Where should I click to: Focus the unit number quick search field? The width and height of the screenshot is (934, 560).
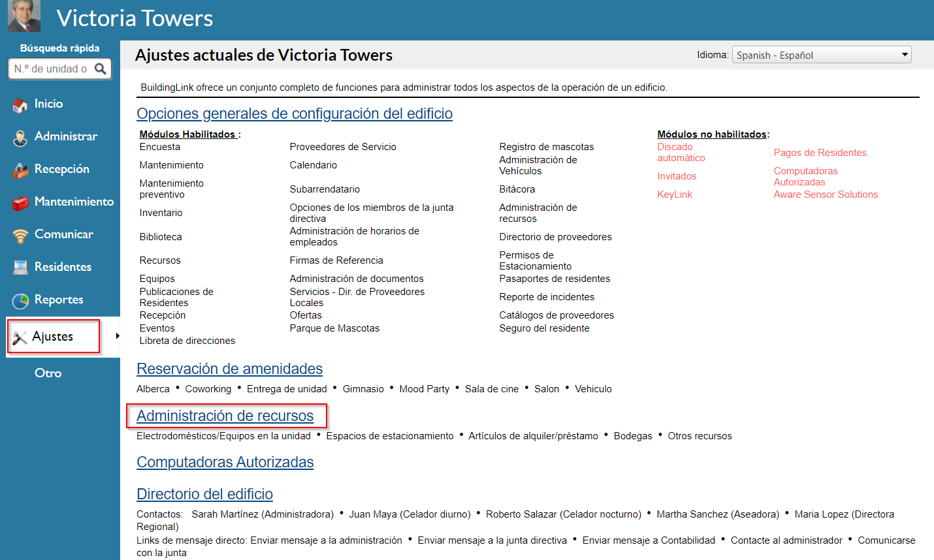tap(59, 69)
